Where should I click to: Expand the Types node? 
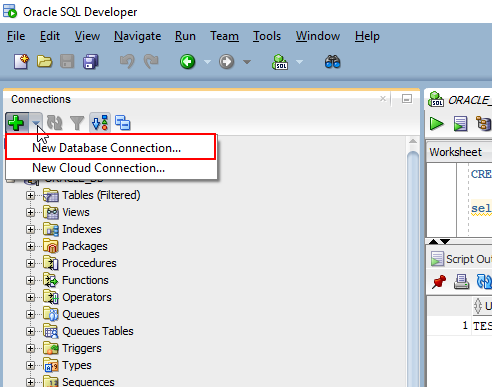pyautogui.click(x=30, y=365)
